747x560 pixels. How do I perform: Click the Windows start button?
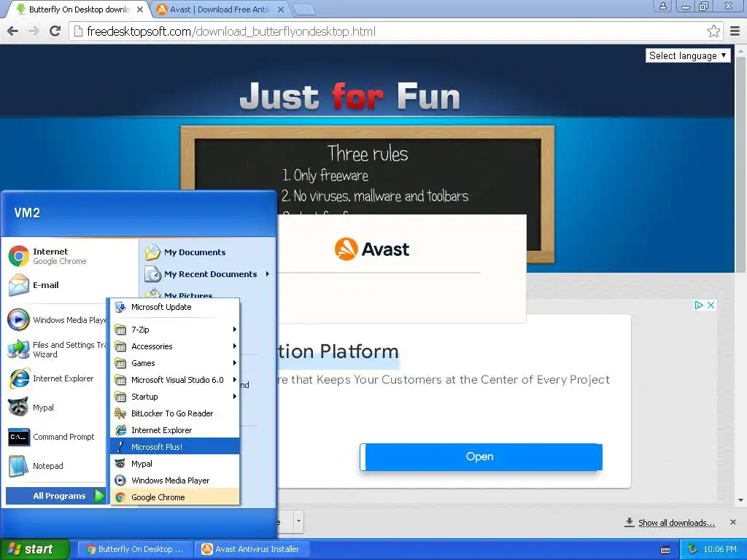34,550
